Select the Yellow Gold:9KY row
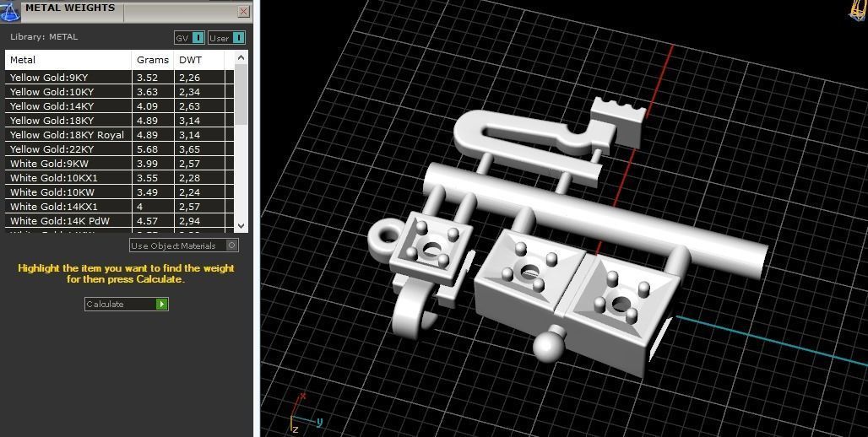Viewport: 868px width, 437px height. 120,78
